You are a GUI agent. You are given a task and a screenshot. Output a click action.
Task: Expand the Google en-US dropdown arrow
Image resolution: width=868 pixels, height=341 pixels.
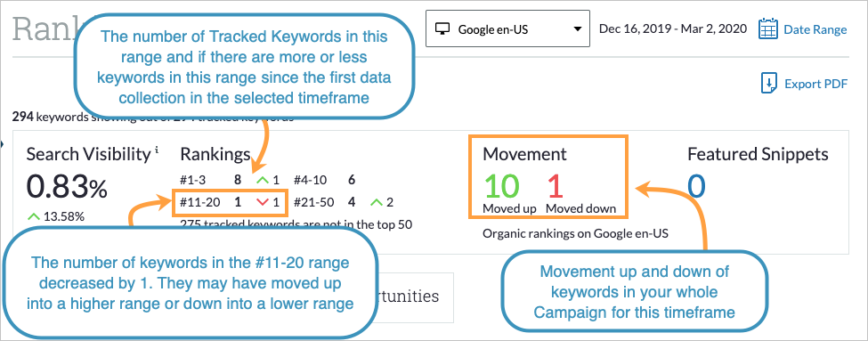tap(578, 28)
